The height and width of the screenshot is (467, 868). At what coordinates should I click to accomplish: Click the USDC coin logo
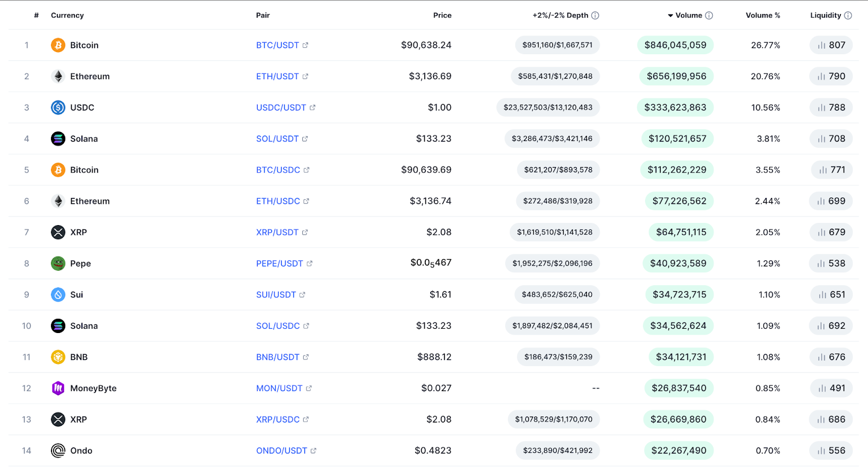coord(58,107)
